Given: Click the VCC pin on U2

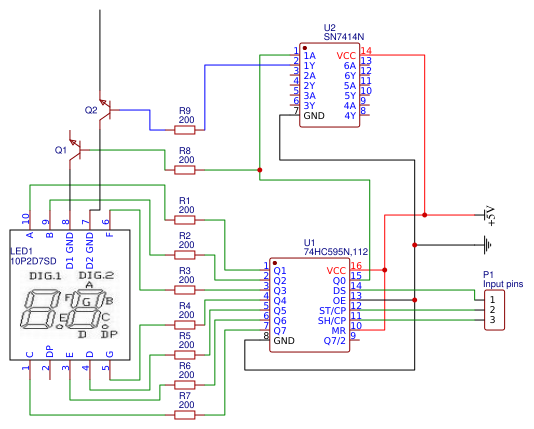Looking at the screenshot, I should [x=346, y=55].
